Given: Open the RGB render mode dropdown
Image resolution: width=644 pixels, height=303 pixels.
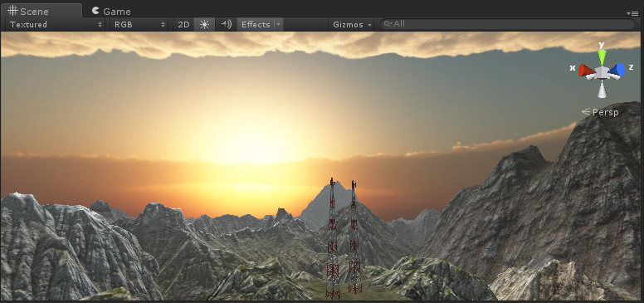Looking at the screenshot, I should [x=139, y=24].
